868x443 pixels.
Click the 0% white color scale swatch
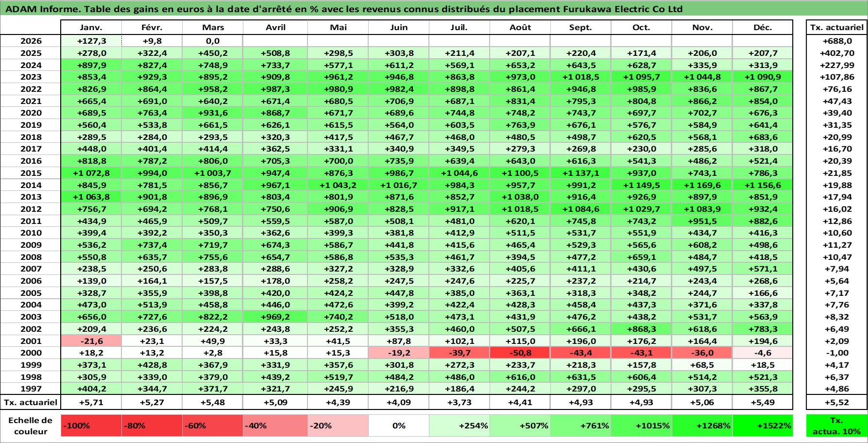click(399, 426)
